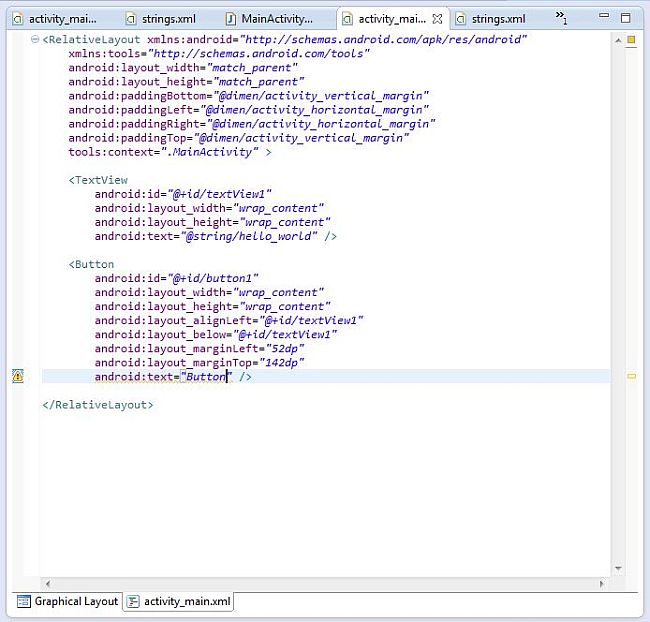Click the <TextView opening tag
Viewport: 650px width, 622px height.
[98, 180]
